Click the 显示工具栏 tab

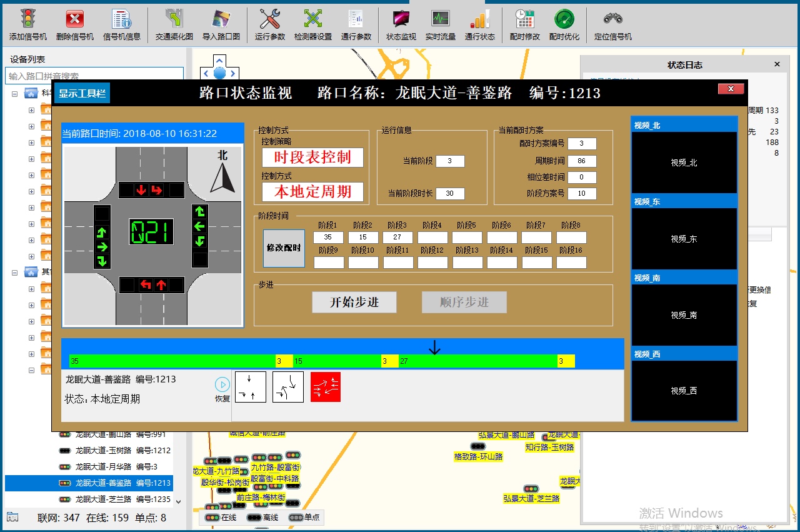(82, 94)
